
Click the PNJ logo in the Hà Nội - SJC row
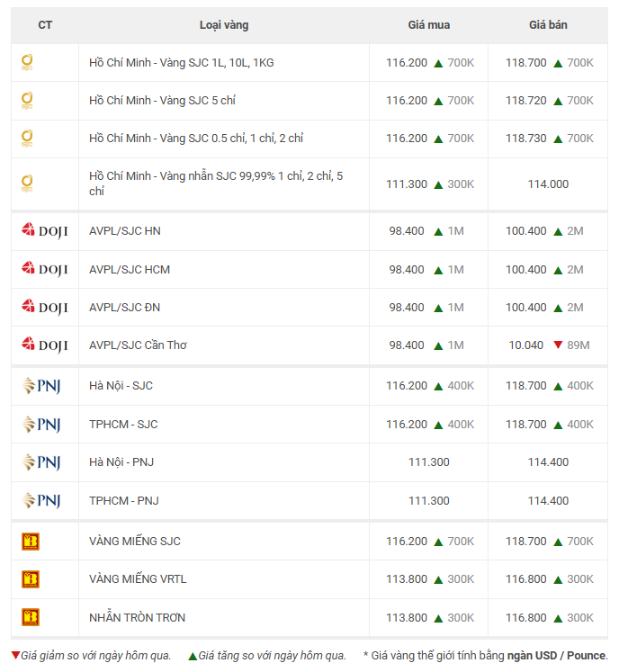[41, 386]
